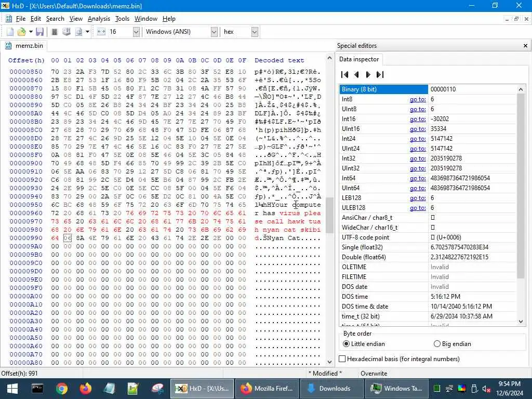Enable Hexadecimal basis for integral numbers

point(400,358)
